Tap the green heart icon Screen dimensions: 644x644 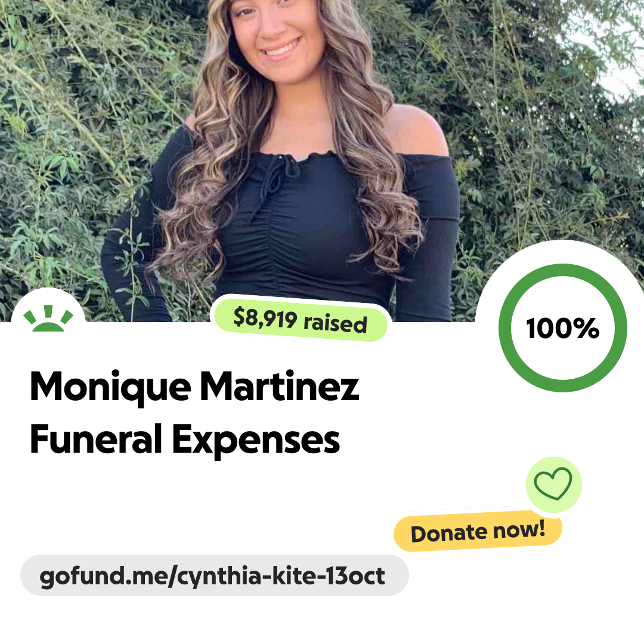(553, 484)
